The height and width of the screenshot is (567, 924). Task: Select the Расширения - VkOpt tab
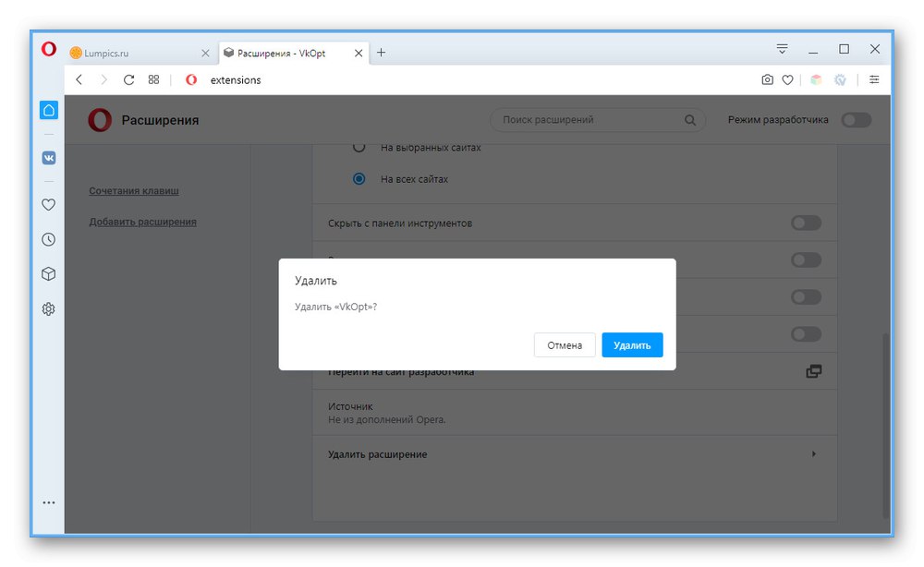288,53
